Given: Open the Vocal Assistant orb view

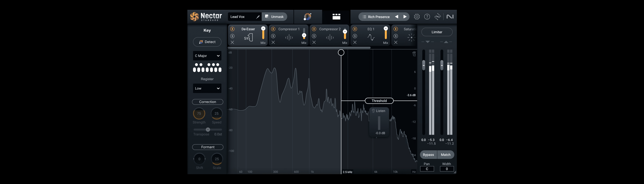Looking at the screenshot, I should coord(308,17).
